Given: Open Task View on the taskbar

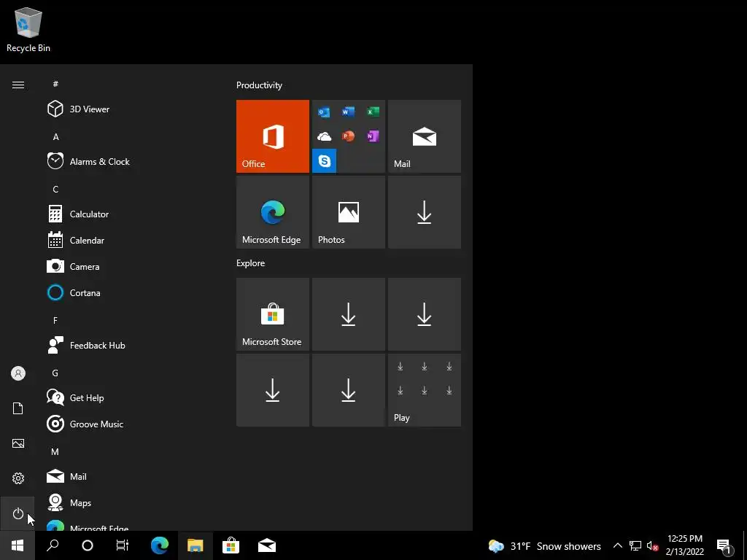Looking at the screenshot, I should coord(123,545).
